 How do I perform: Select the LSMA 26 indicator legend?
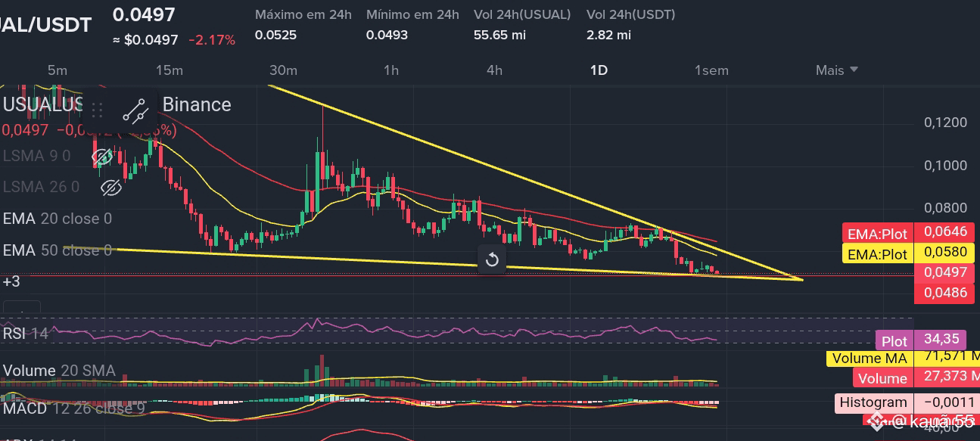click(41, 187)
